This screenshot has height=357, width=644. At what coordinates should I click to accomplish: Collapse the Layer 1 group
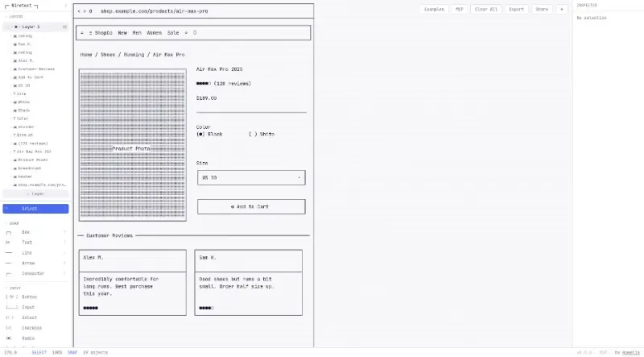click(8, 27)
